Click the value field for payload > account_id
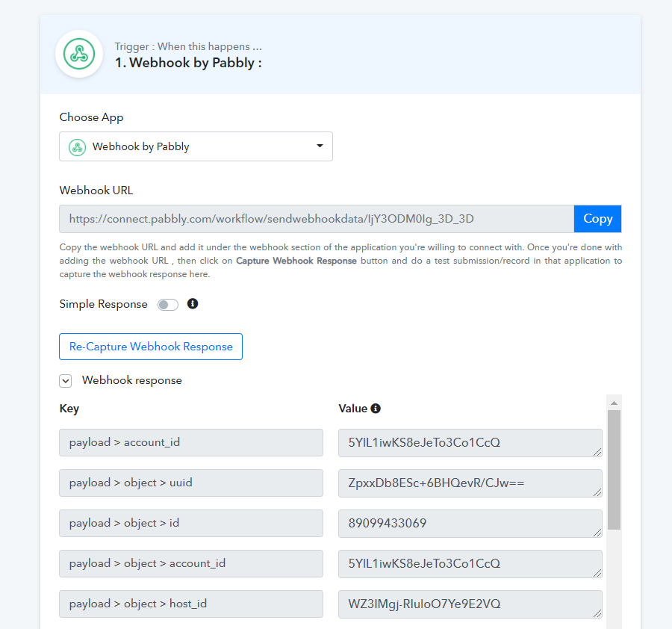The height and width of the screenshot is (629, 672). (470, 443)
